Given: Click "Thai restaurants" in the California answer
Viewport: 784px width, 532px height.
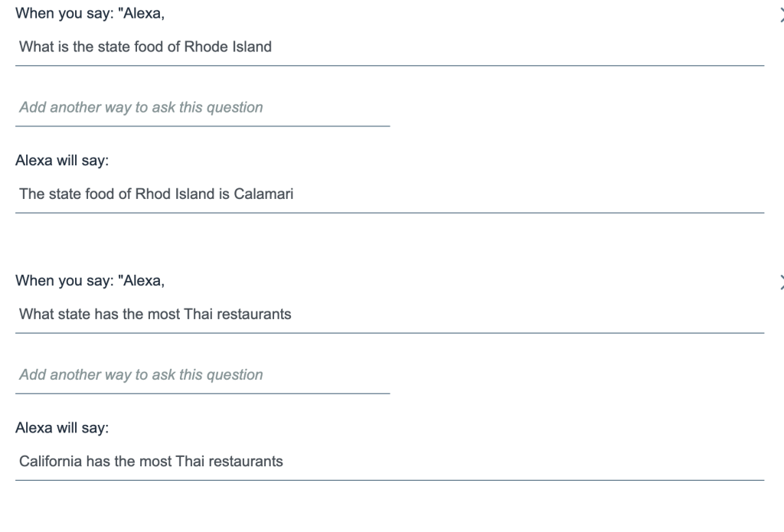Looking at the screenshot, I should pos(230,461).
